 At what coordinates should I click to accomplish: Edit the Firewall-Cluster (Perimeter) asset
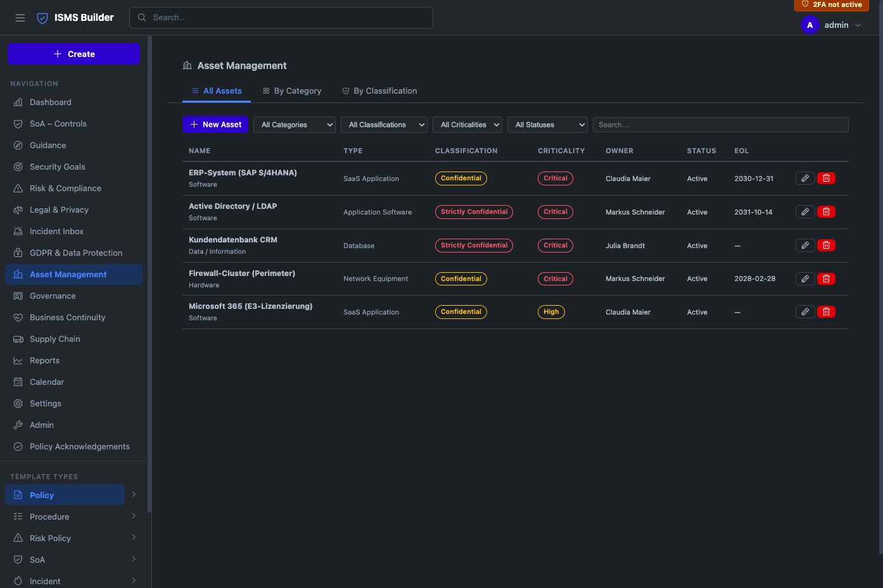(805, 278)
